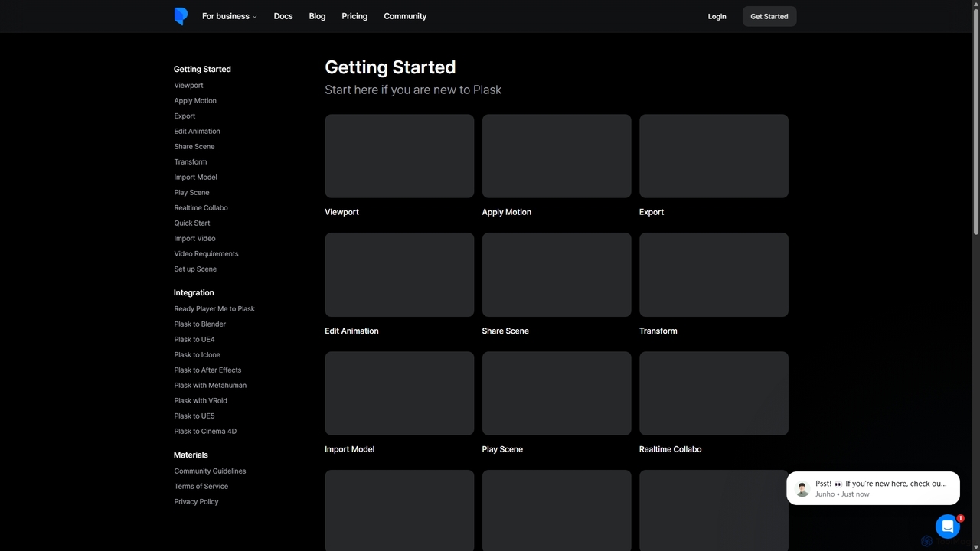Open Import Model sidebar link

click(x=195, y=178)
